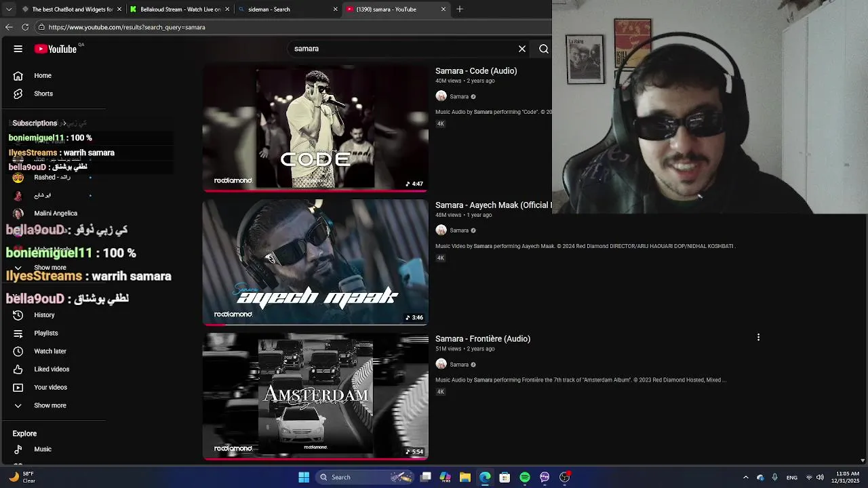This screenshot has width=868, height=488.
Task: Switch ENG input language indicator
Action: pyautogui.click(x=791, y=477)
